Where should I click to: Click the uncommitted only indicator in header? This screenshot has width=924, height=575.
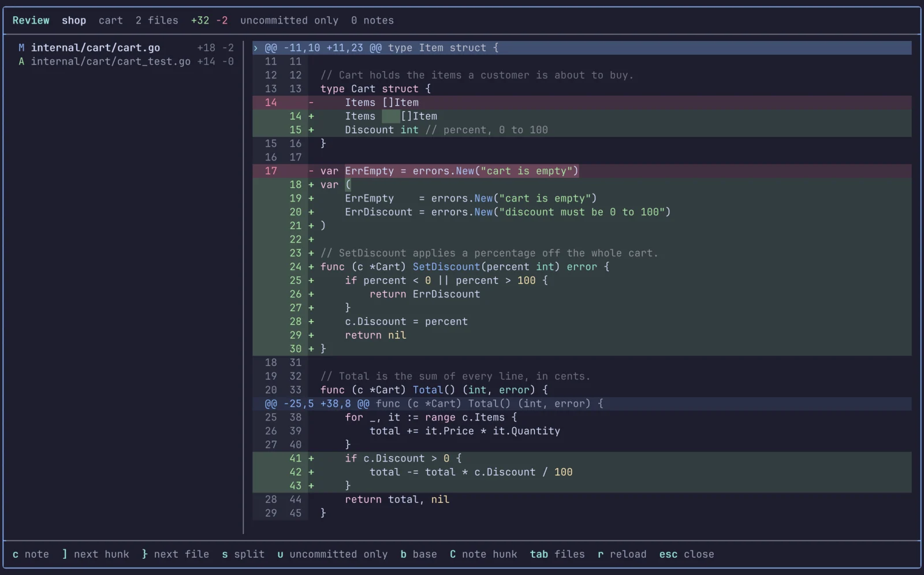[289, 20]
